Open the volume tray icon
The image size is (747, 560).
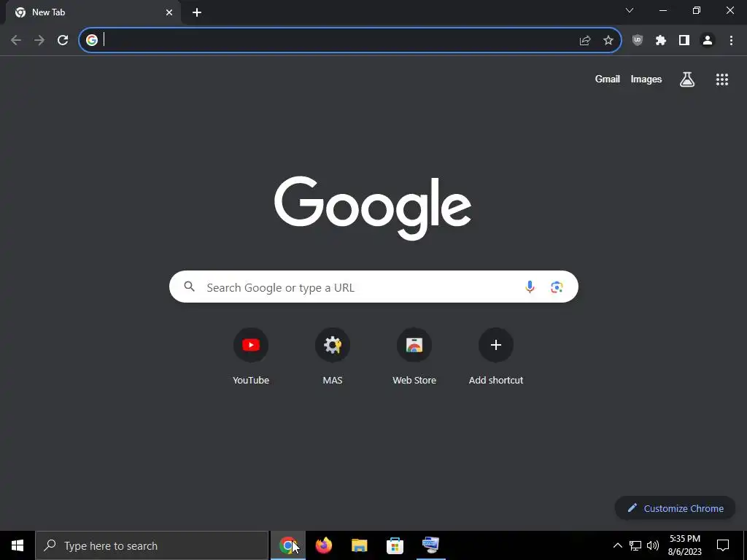[x=653, y=545]
